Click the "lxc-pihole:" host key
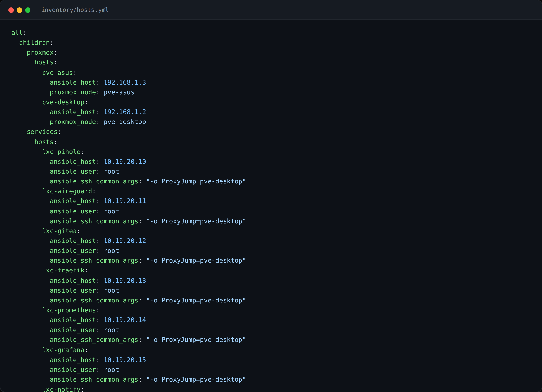The image size is (542, 392). click(63, 152)
